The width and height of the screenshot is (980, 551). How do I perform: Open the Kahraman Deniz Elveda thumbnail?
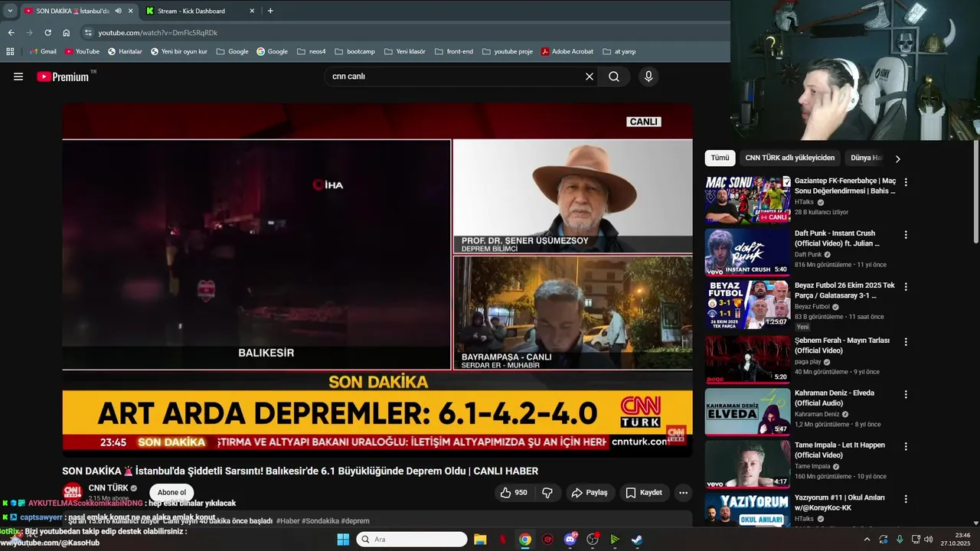coord(747,412)
